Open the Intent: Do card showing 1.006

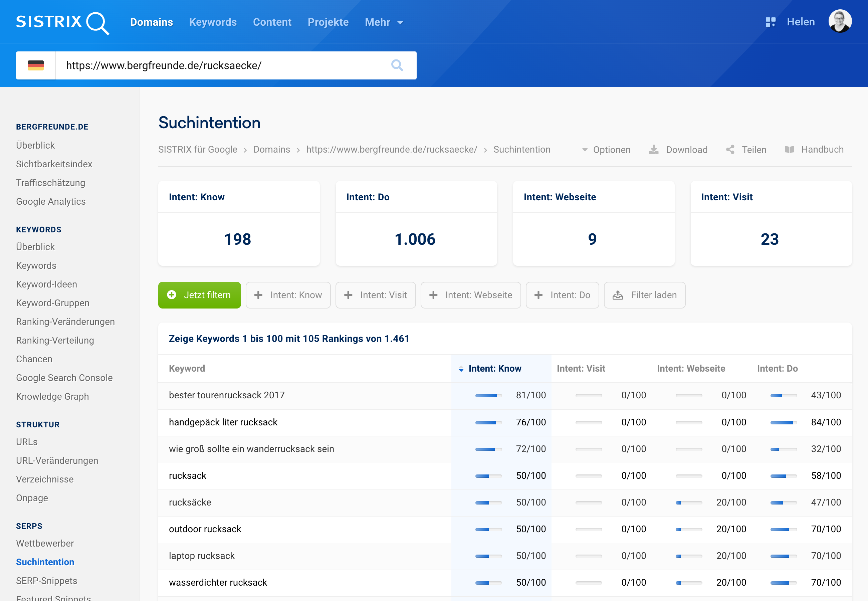pos(416,224)
